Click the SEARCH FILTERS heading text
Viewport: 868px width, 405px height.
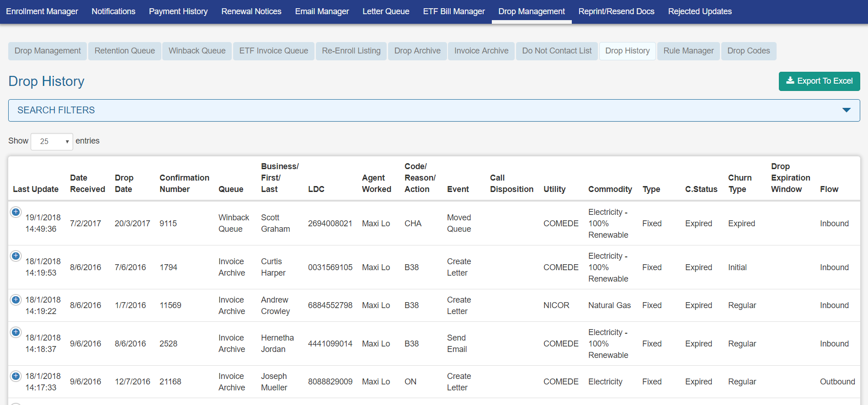[x=56, y=110]
